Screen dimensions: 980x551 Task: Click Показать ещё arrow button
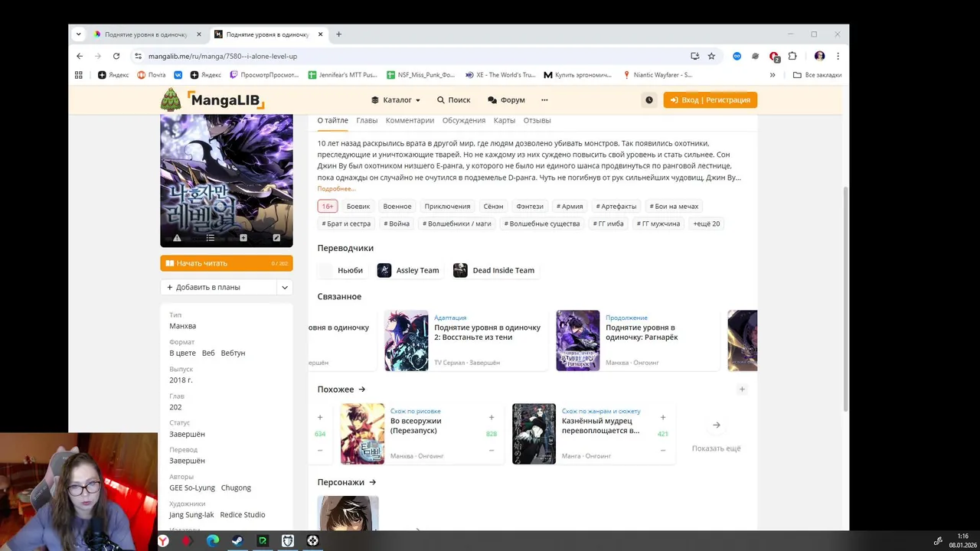(x=717, y=425)
